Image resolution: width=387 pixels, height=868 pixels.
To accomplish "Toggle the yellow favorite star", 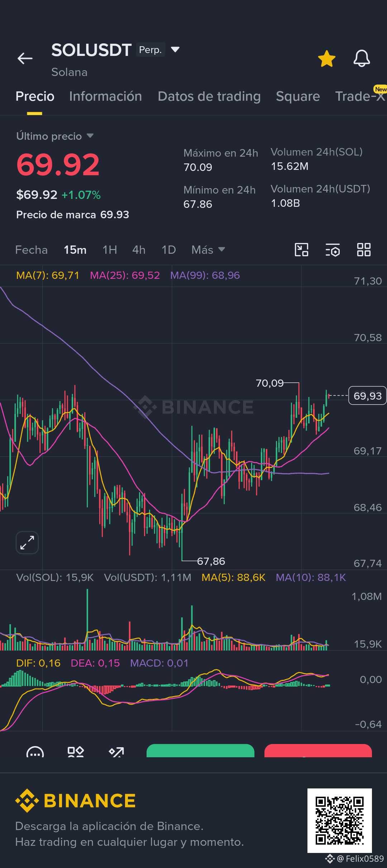I will click(327, 59).
